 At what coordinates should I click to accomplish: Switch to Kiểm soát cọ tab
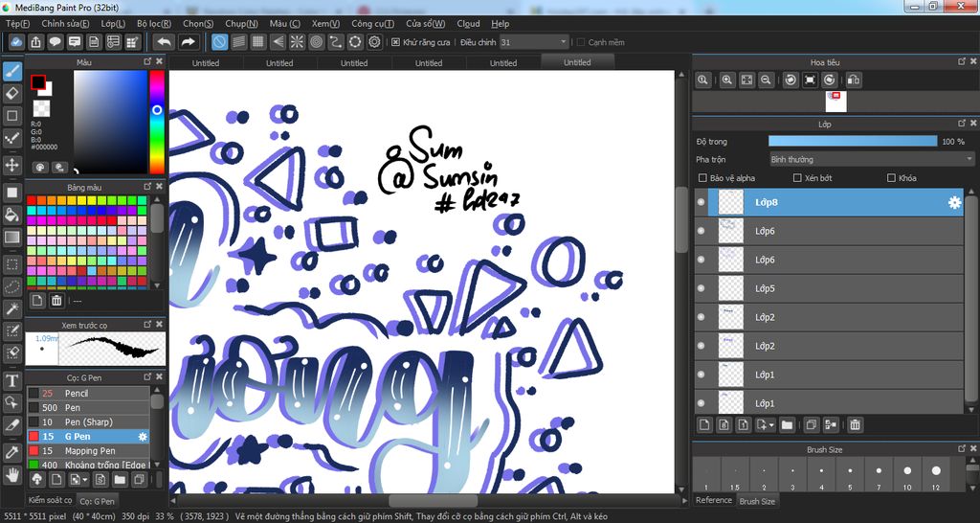(x=50, y=500)
